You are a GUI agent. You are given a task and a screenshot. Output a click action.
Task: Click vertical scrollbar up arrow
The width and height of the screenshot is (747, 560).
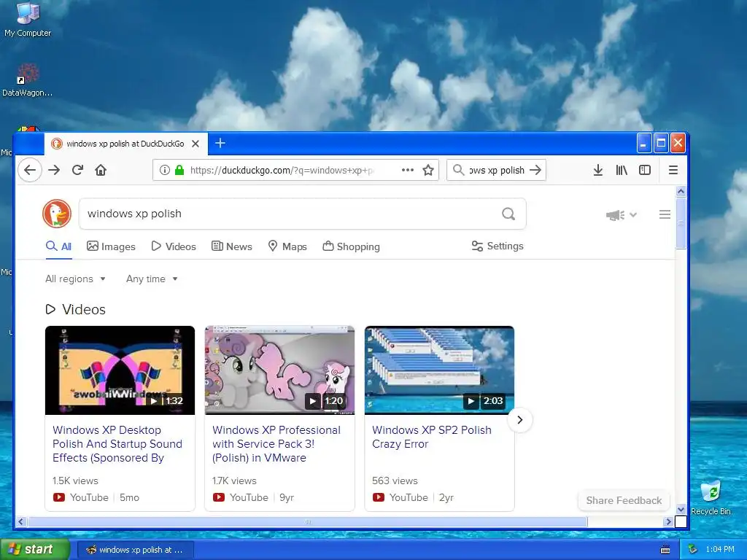tap(681, 192)
